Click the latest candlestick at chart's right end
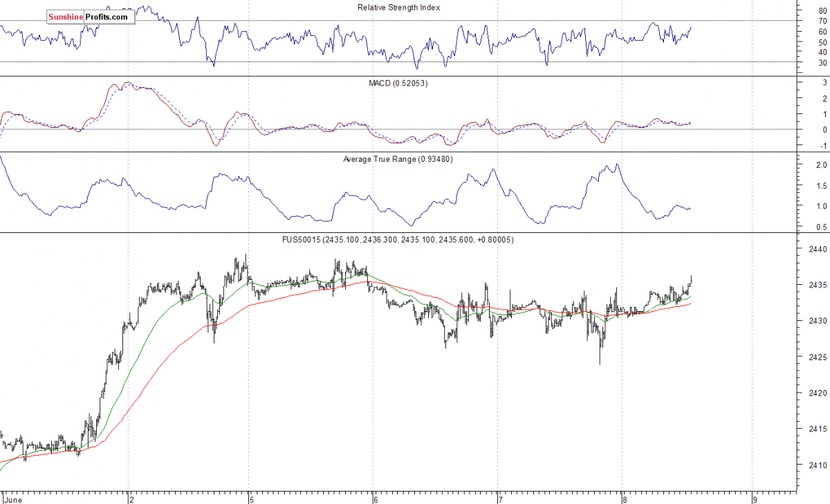 [x=691, y=279]
